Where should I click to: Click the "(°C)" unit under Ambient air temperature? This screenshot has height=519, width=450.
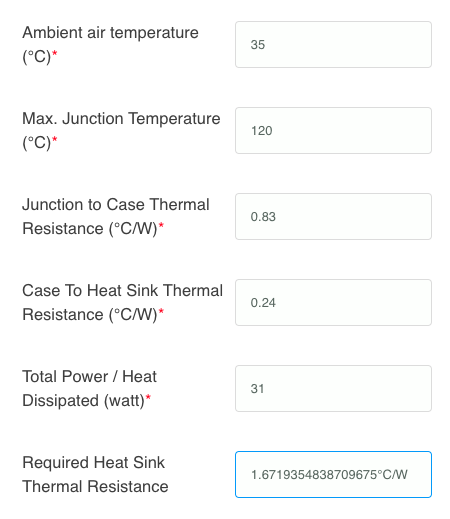pyautogui.click(x=37, y=57)
